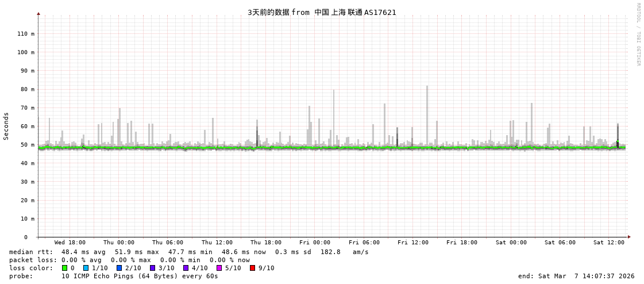644x284 pixels.
Task: Click the Sat 12:00 time axis label
Action: pos(608,243)
